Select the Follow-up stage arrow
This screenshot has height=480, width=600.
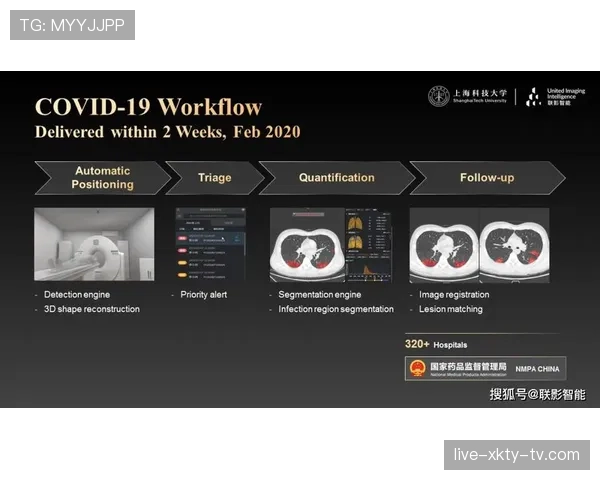pos(487,178)
